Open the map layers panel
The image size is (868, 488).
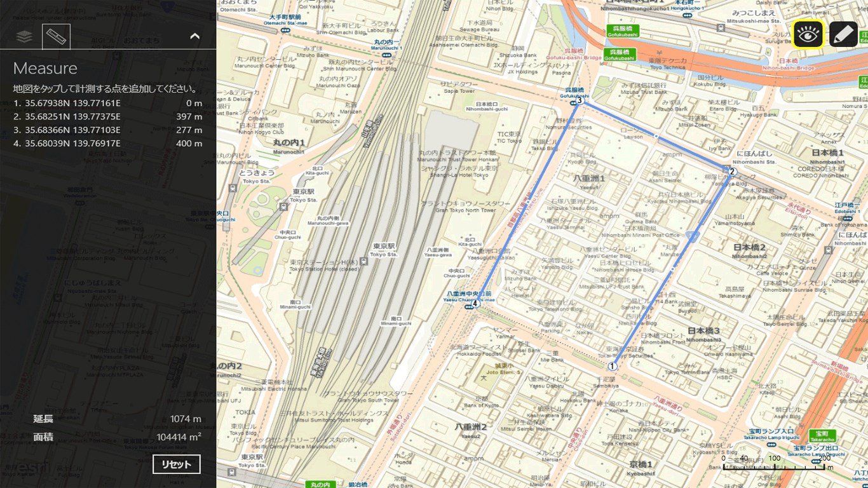pyautogui.click(x=24, y=37)
